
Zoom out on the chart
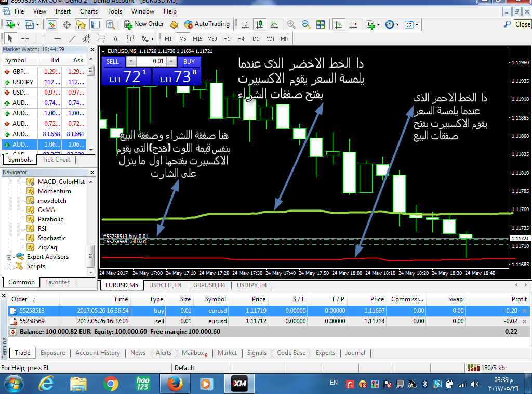305,24
